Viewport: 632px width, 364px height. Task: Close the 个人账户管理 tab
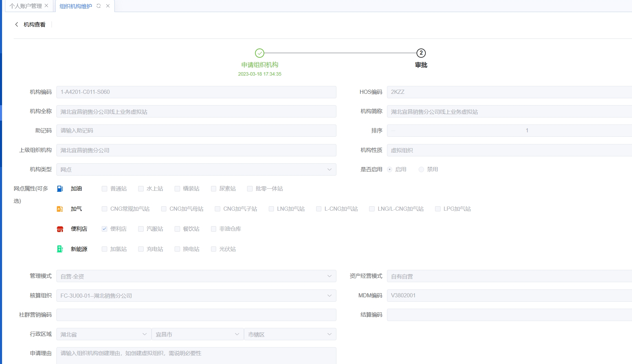[x=46, y=6]
